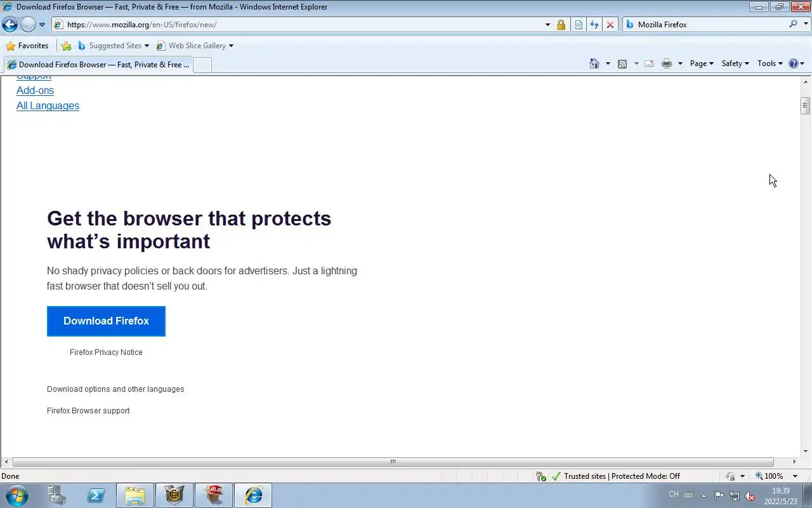Click the network tray icon
The image size is (812, 508).
(735, 496)
